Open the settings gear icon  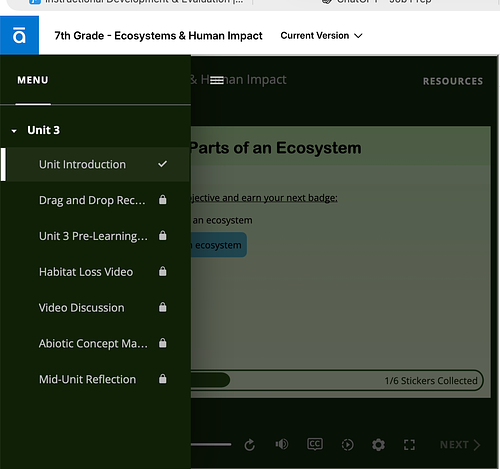point(378,445)
